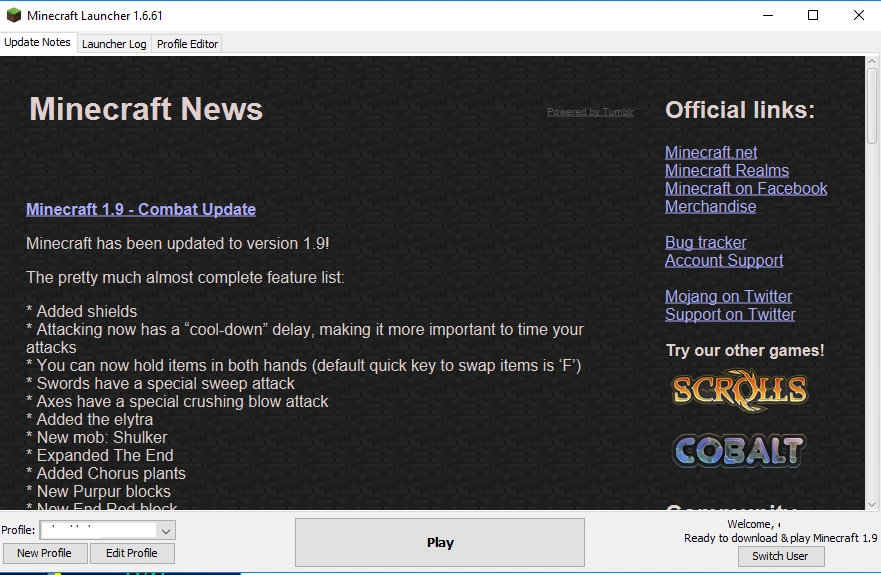The image size is (881, 575).
Task: Open the Bug tracker link
Action: (706, 242)
